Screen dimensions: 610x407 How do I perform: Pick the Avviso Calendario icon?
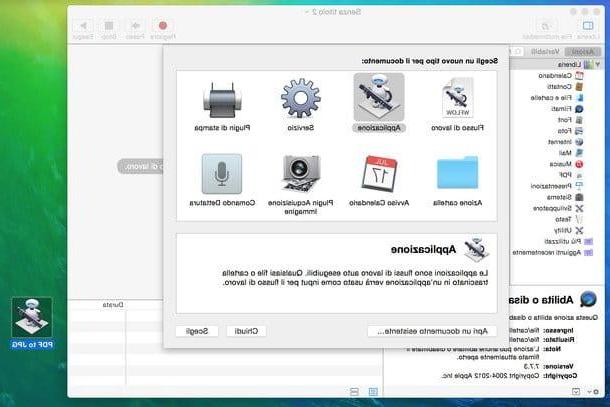379,174
